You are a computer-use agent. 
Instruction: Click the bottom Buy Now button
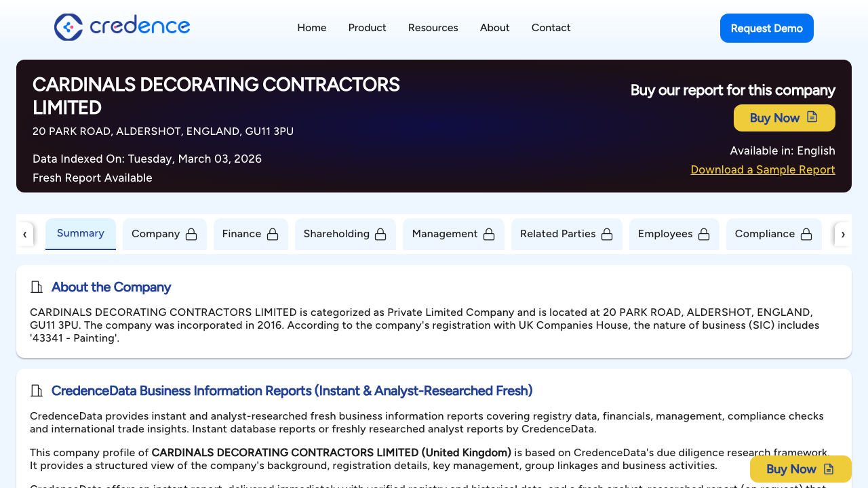point(800,469)
